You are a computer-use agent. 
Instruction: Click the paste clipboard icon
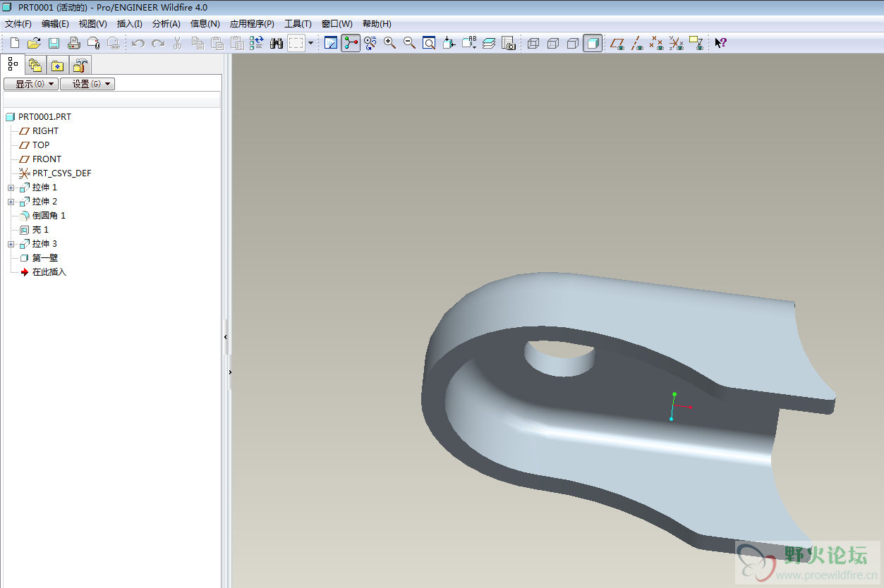coord(217,43)
